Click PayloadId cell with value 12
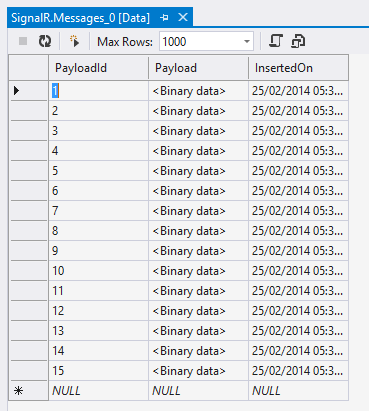The width and height of the screenshot is (369, 411). (x=99, y=311)
